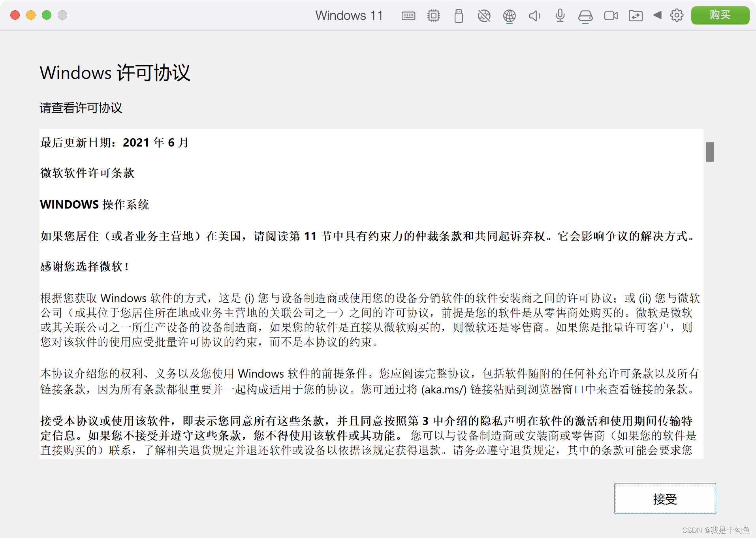Open the network globe icon
This screenshot has height=538, width=756.
coord(509,16)
